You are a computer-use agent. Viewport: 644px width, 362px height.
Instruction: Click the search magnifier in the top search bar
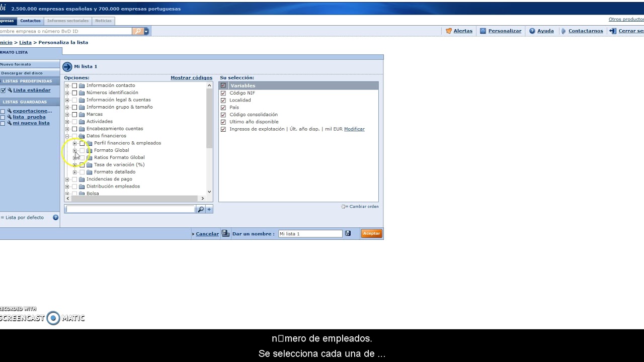tap(137, 31)
